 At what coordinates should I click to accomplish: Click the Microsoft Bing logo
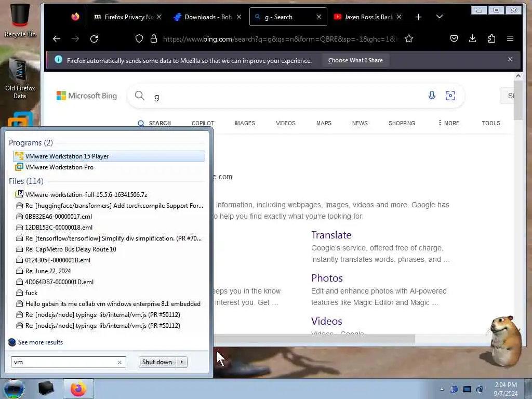click(x=87, y=96)
